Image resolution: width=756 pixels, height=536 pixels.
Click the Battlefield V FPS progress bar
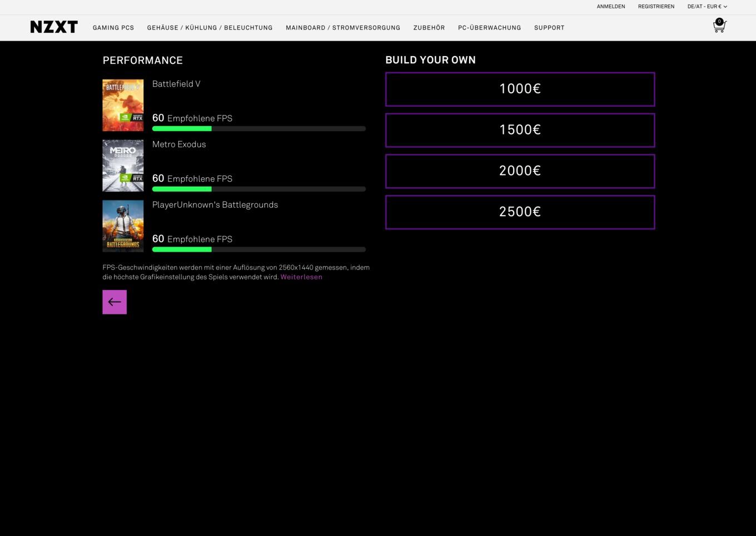point(259,129)
